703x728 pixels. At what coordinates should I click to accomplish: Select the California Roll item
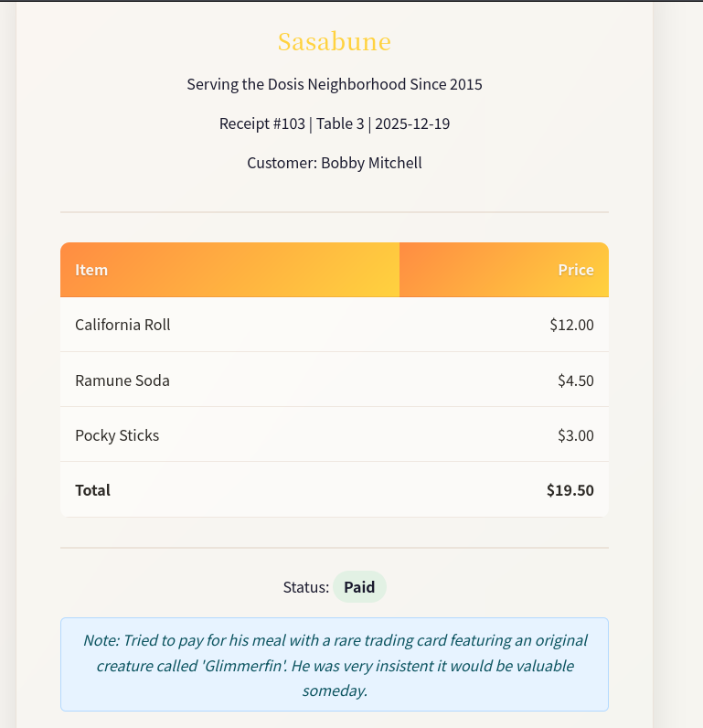click(122, 325)
